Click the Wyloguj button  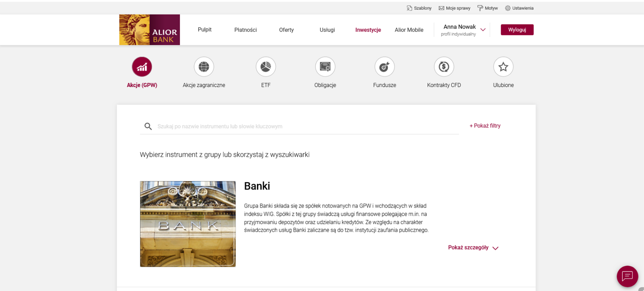click(x=517, y=29)
